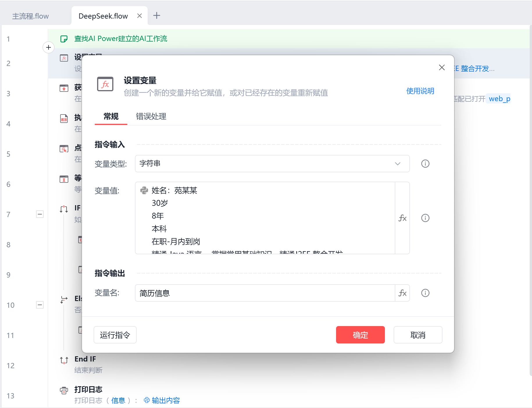Click the 在职-月内到岗 line in 变量值

176,241
